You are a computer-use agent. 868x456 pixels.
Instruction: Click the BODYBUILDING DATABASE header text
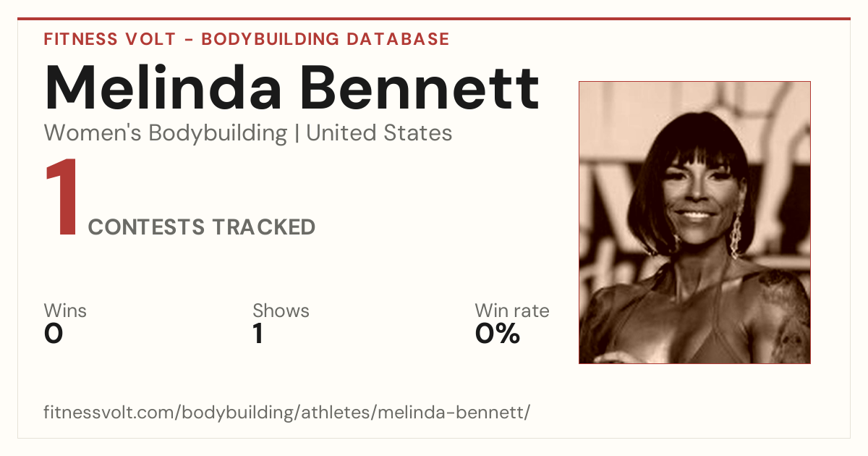coord(325,39)
